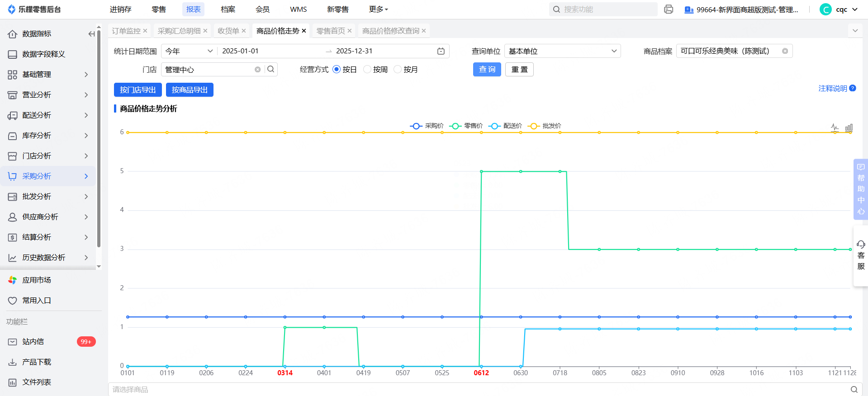Click the store search magnifier icon

pyautogui.click(x=271, y=69)
